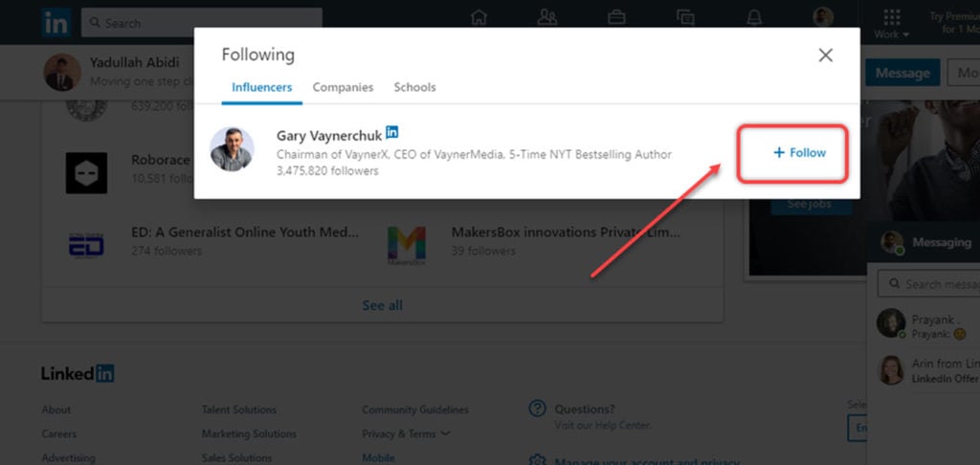The image size is (980, 465).
Task: Open the Sales Solutions footer link
Action: coord(236,458)
